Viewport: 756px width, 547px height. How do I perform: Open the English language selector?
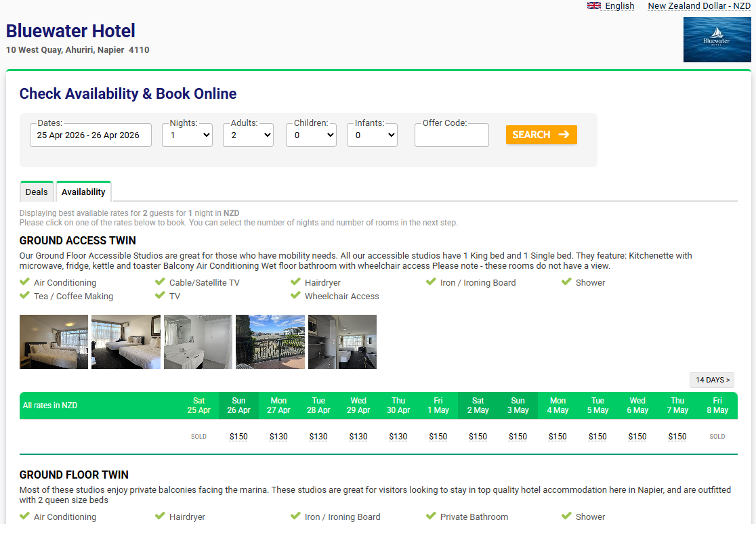(x=620, y=6)
